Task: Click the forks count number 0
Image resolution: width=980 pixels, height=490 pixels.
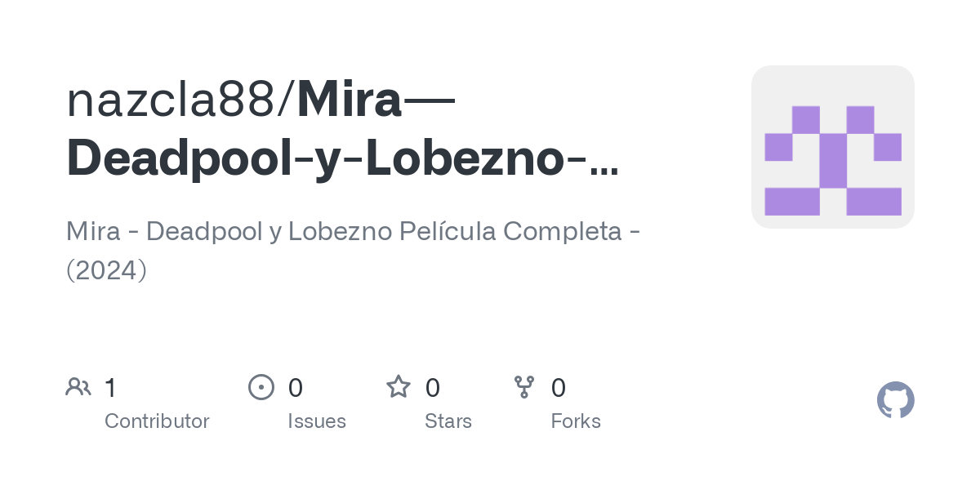Action: [x=559, y=387]
